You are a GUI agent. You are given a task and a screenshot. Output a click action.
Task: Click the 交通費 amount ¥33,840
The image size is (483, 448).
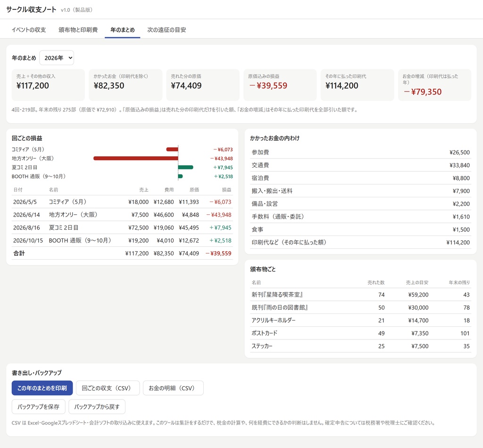point(459,165)
